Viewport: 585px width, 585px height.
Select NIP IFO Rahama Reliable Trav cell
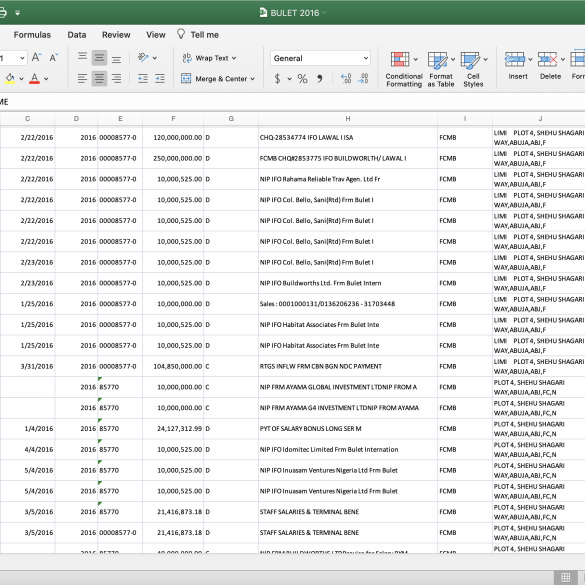(x=348, y=179)
